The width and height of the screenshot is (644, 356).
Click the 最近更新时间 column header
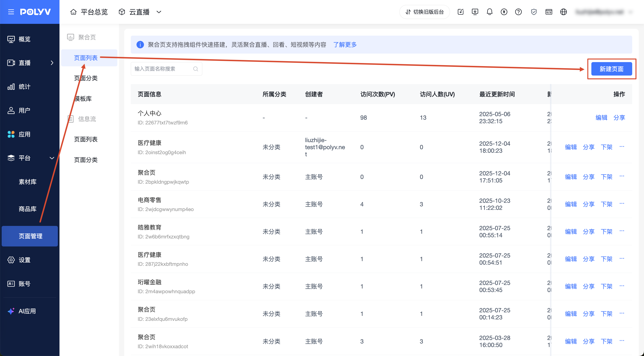[497, 94]
